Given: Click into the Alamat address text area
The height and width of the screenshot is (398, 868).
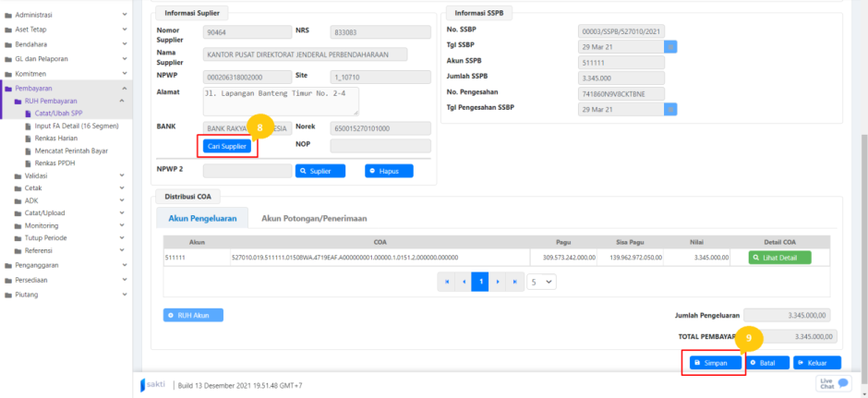Looking at the screenshot, I should tap(281, 101).
